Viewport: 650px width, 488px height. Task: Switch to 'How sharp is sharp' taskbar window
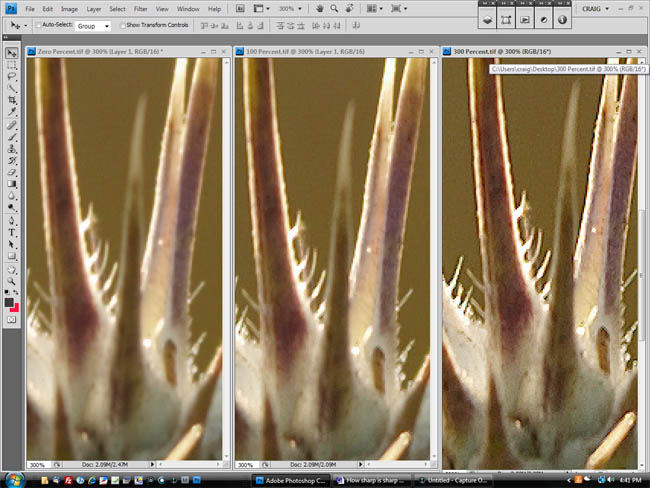[x=371, y=481]
